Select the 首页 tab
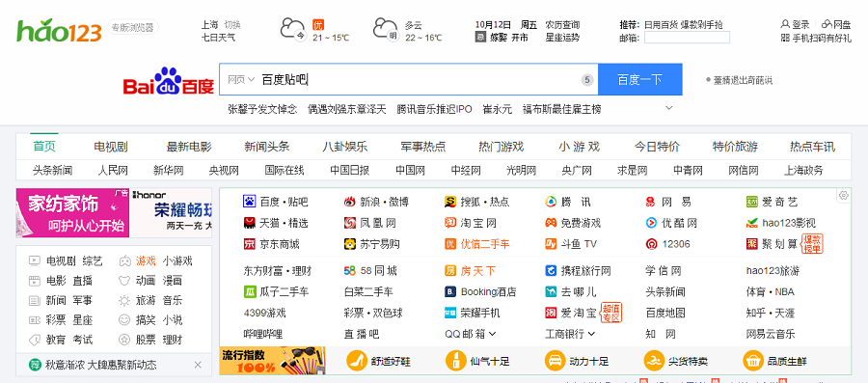Image resolution: width=868 pixels, height=383 pixels. pos(44,147)
